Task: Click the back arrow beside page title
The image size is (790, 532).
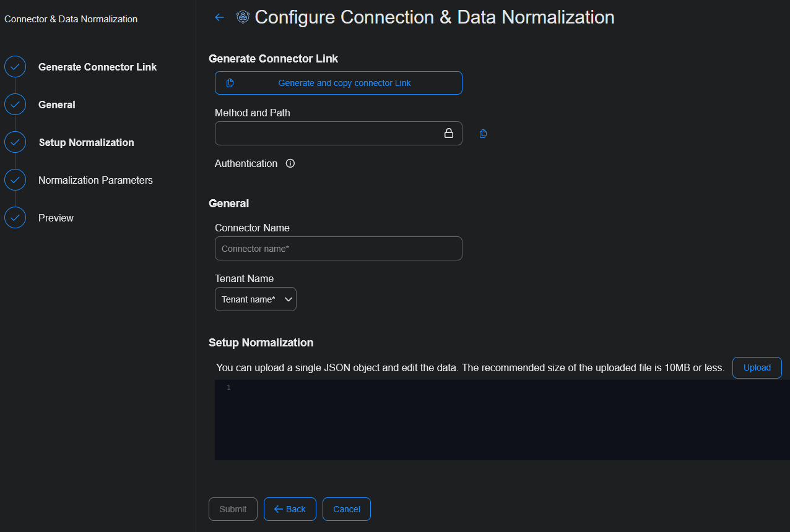Action: pyautogui.click(x=219, y=17)
